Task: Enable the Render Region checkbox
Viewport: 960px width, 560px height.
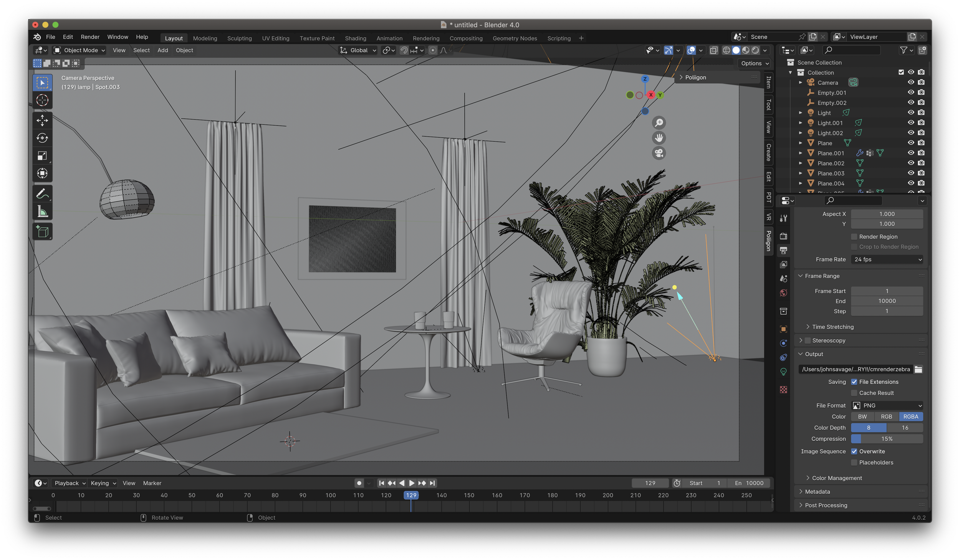Action: click(854, 237)
